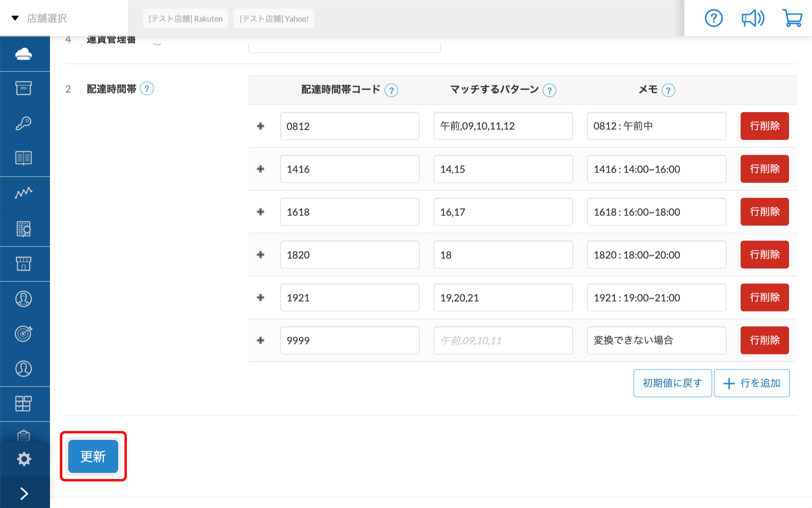This screenshot has height=508, width=812.
Task: Click the 更新 update button
Action: tap(92, 457)
